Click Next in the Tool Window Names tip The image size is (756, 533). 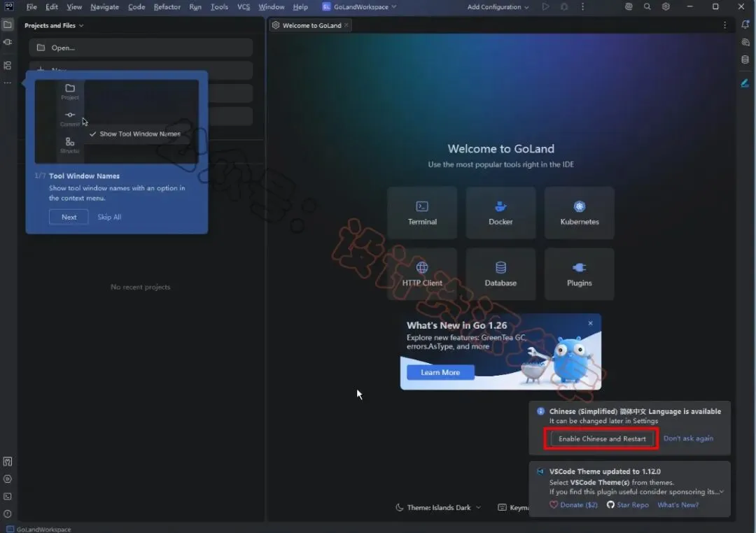tap(69, 217)
